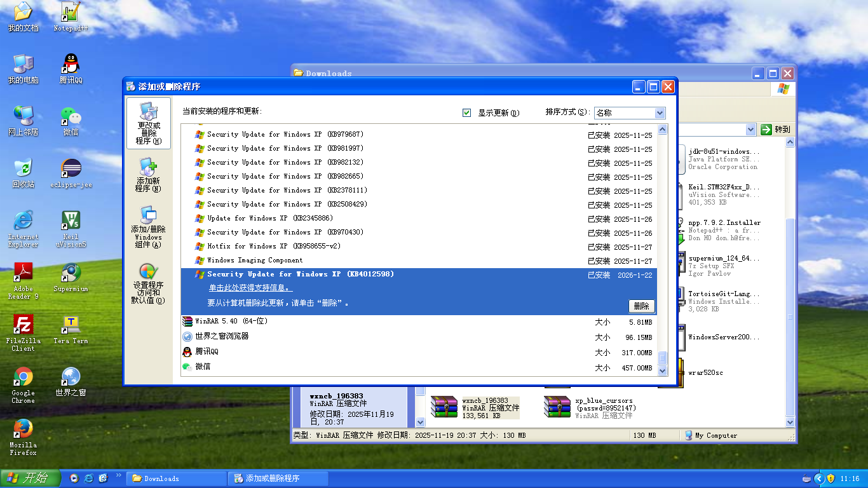
Task: Click the support information link (单击此处获得支持信息)
Action: click(251, 288)
